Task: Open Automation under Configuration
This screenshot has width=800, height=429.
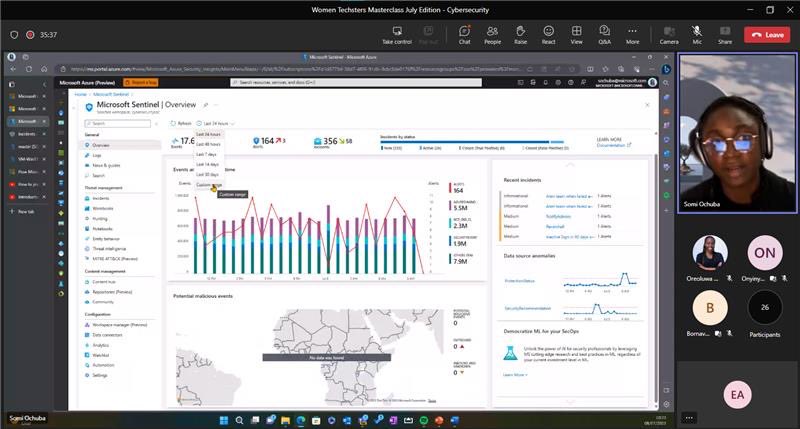Action: coord(103,365)
